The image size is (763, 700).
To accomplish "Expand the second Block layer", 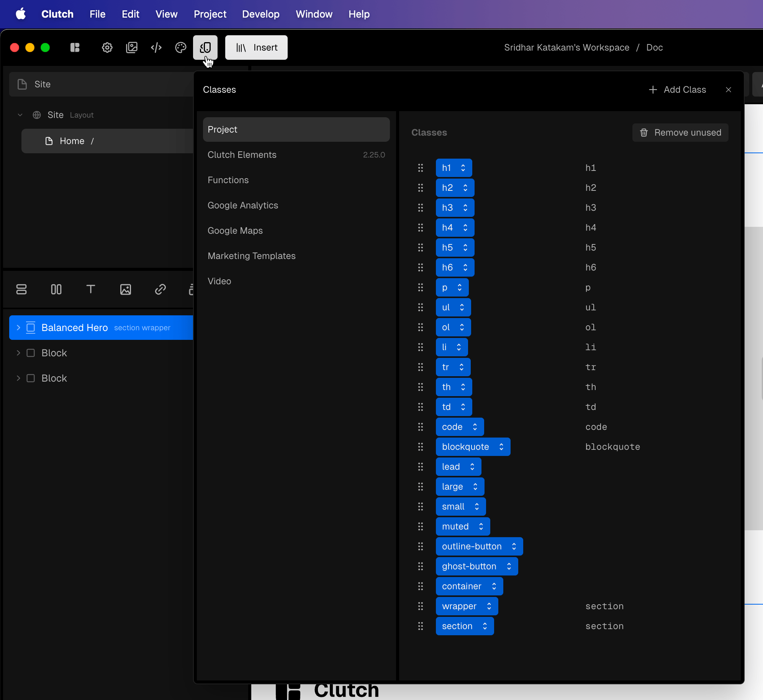I will point(18,378).
